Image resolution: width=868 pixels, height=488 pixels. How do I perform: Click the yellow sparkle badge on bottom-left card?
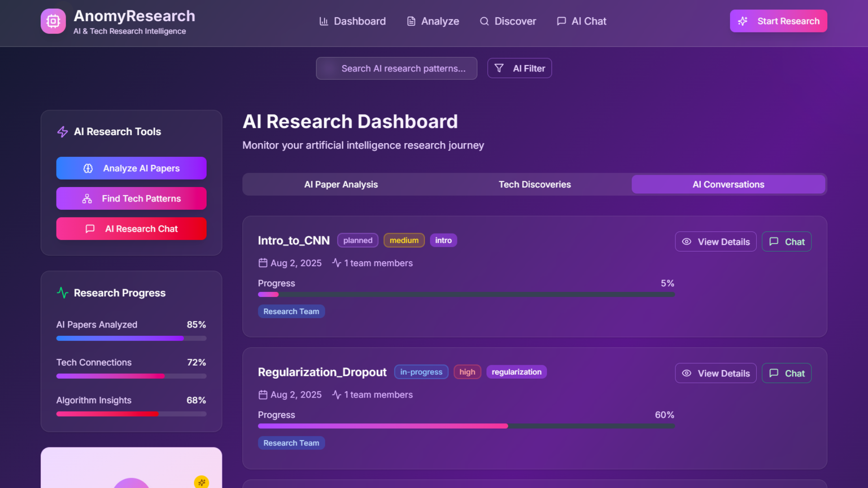tap(202, 482)
